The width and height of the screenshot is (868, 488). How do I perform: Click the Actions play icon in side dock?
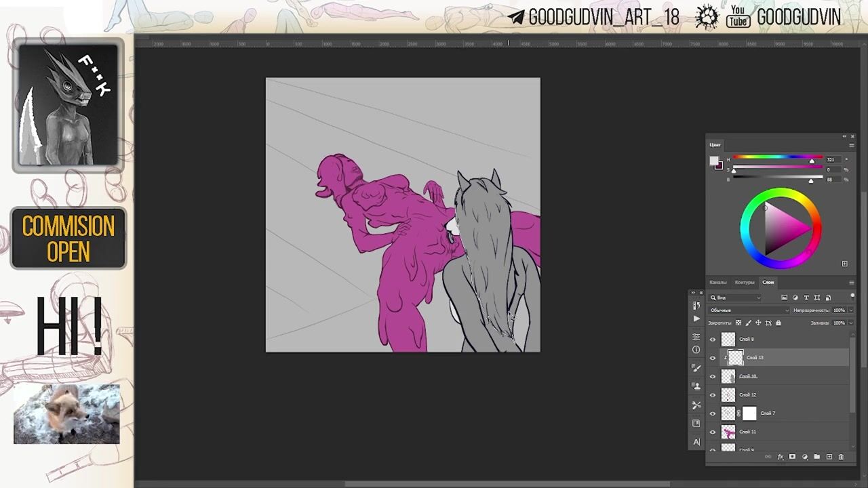[x=696, y=319]
